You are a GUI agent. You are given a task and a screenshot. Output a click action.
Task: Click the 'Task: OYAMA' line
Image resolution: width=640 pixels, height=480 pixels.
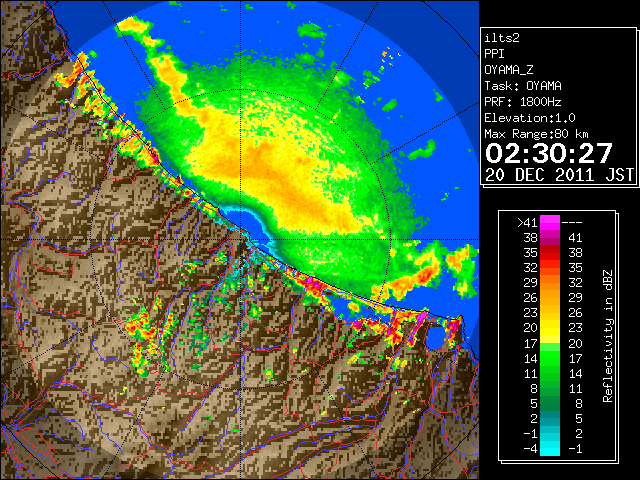point(523,86)
